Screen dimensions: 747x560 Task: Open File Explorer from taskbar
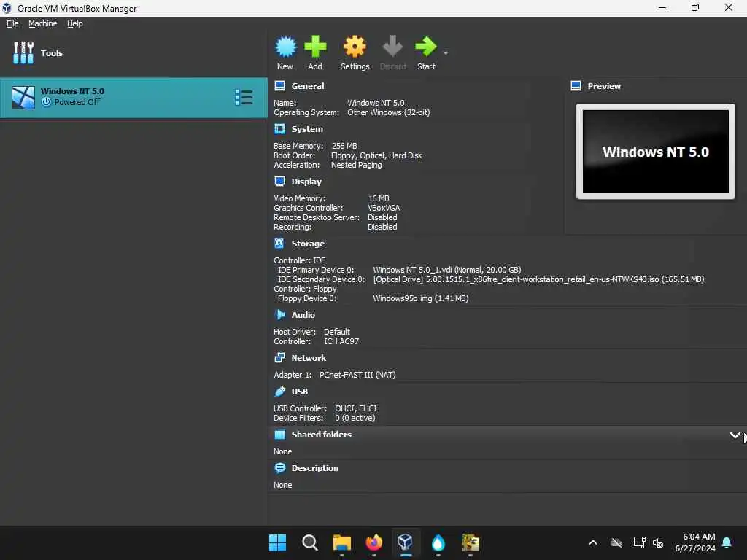point(341,542)
